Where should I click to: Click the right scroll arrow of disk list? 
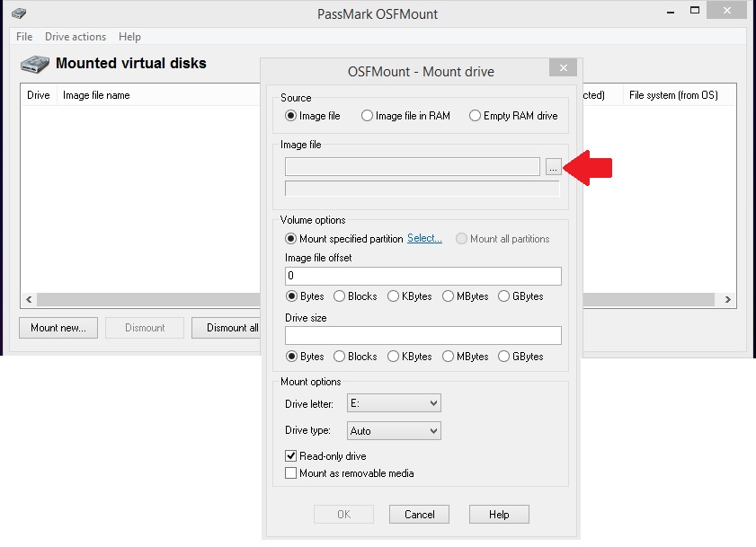coord(727,299)
